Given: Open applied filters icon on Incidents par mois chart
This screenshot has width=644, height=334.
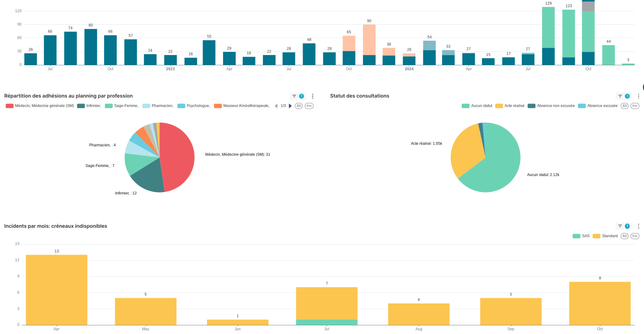Looking at the screenshot, I should point(620,226).
